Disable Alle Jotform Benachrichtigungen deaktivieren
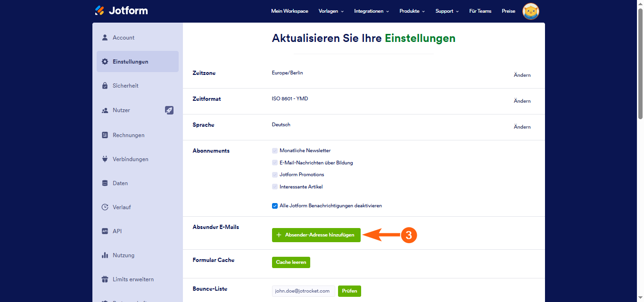 pos(275,205)
